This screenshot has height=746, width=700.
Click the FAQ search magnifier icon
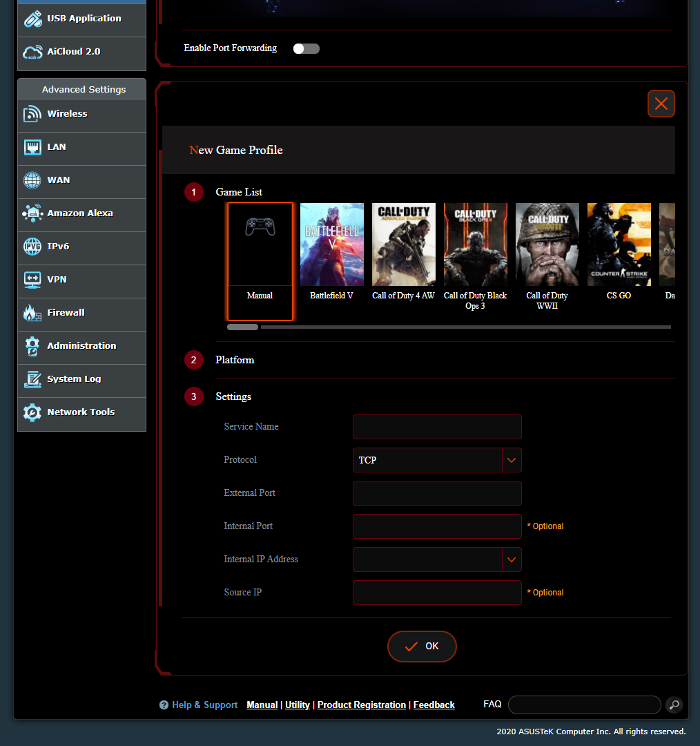tap(674, 705)
